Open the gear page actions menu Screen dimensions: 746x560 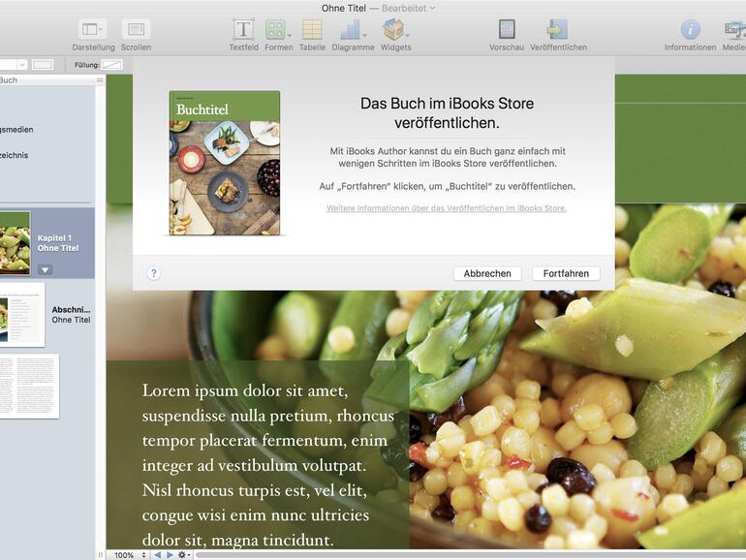tap(184, 555)
